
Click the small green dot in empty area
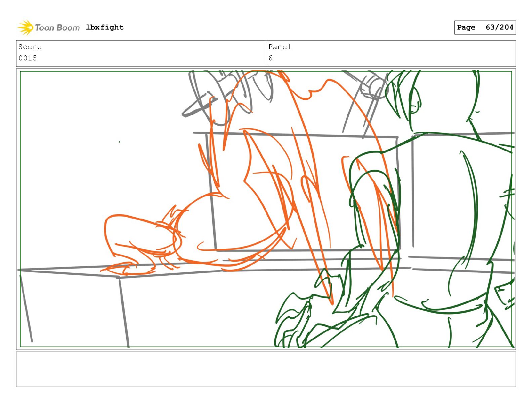coord(120,142)
